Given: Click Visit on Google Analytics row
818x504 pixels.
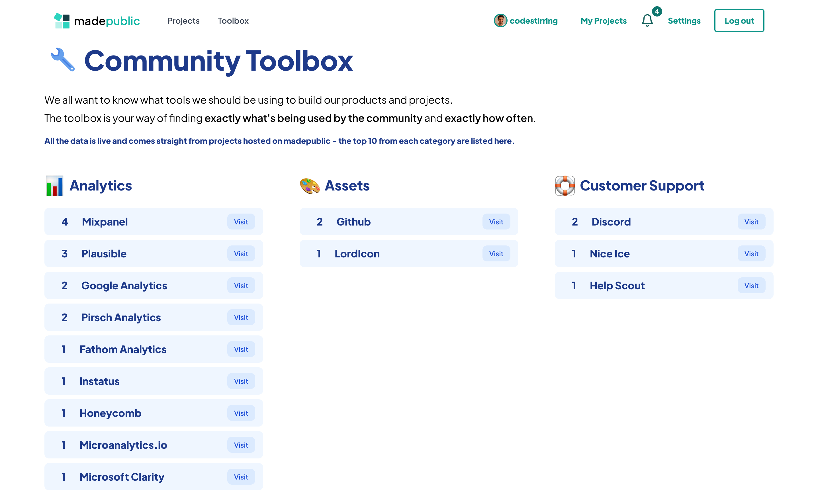Looking at the screenshot, I should (x=241, y=285).
